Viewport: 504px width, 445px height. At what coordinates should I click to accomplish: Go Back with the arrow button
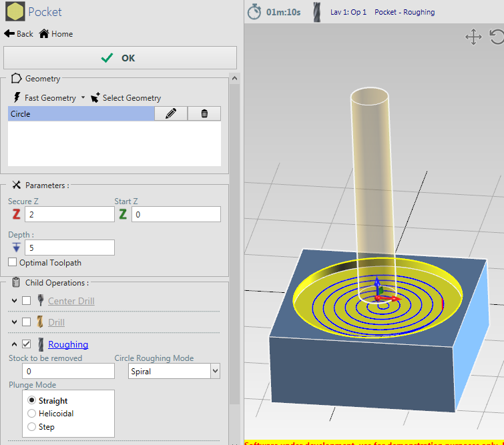tap(19, 34)
